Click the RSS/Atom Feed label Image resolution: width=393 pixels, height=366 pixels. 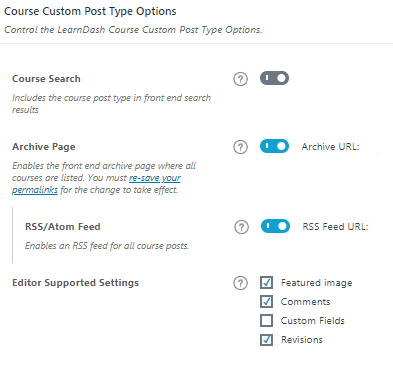[x=63, y=227]
